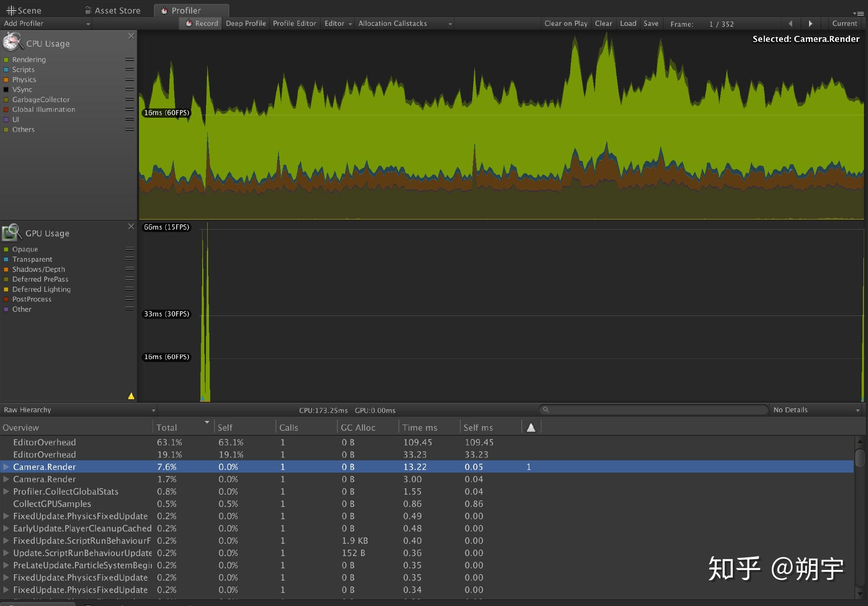Open the No Details dropdown
The height and width of the screenshot is (606, 868).
[x=816, y=410]
